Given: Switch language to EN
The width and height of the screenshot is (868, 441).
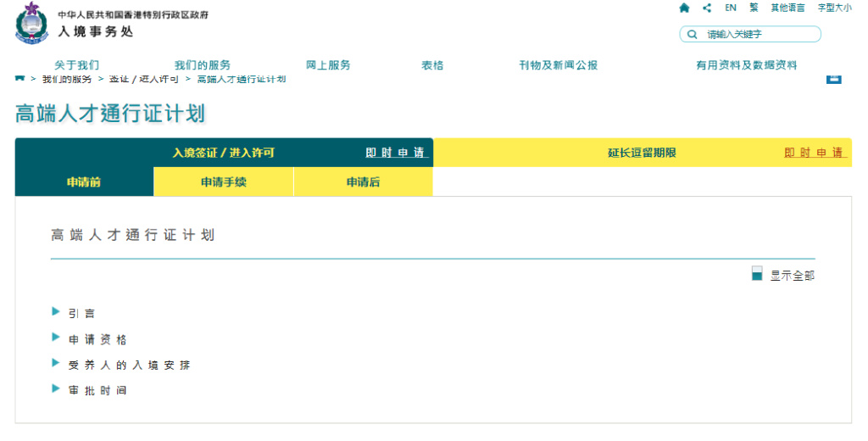Looking at the screenshot, I should coord(730,8).
